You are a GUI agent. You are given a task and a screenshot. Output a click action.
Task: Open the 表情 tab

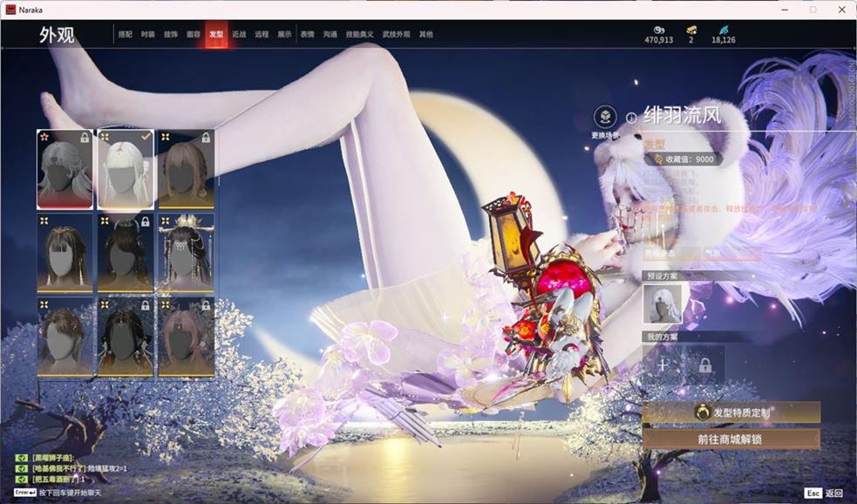coord(307,34)
